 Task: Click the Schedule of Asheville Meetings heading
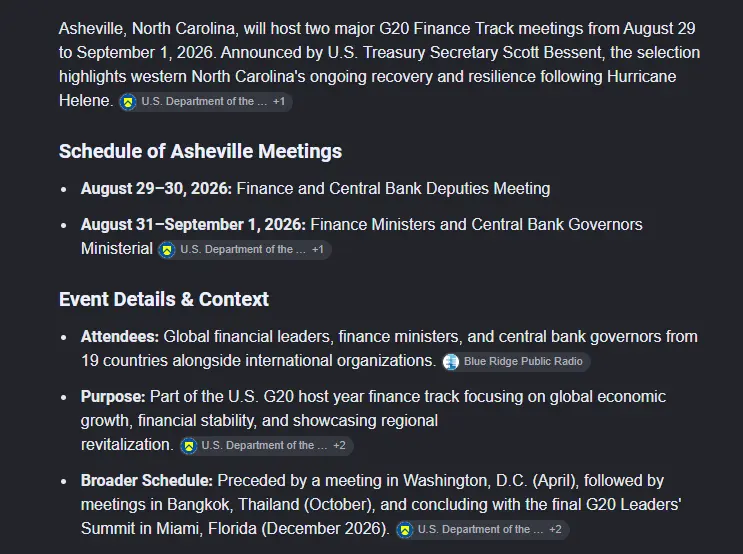point(200,152)
